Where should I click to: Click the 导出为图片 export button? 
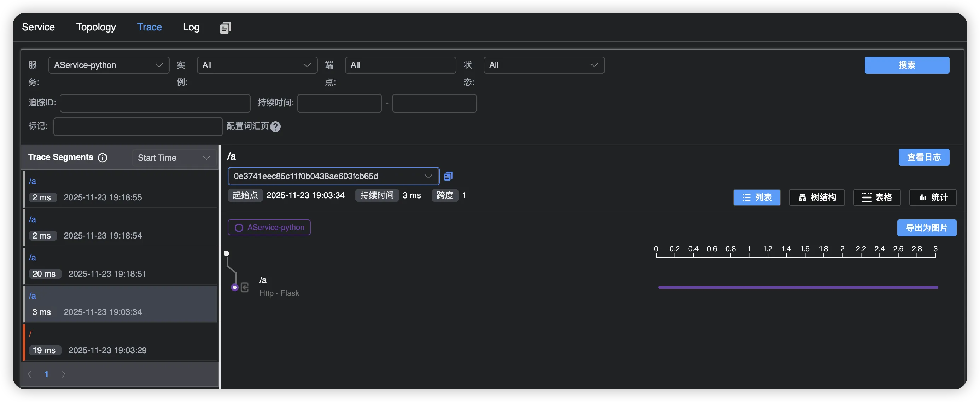click(926, 228)
